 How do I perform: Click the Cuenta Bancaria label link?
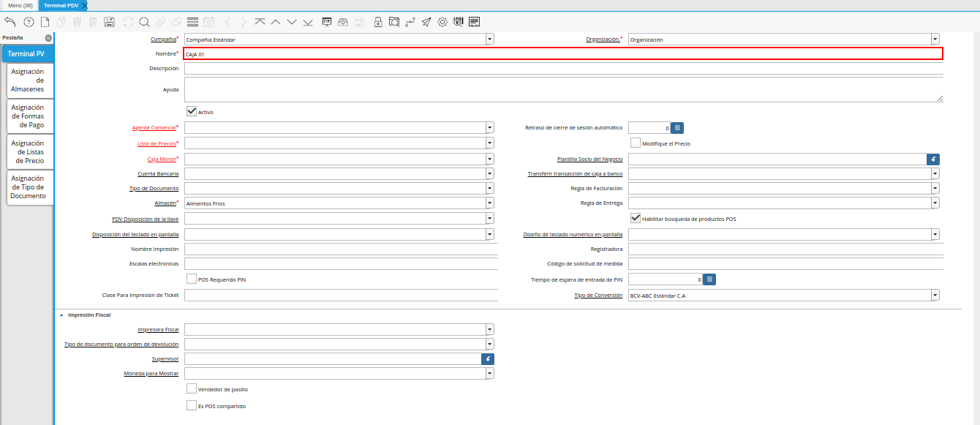tap(158, 174)
